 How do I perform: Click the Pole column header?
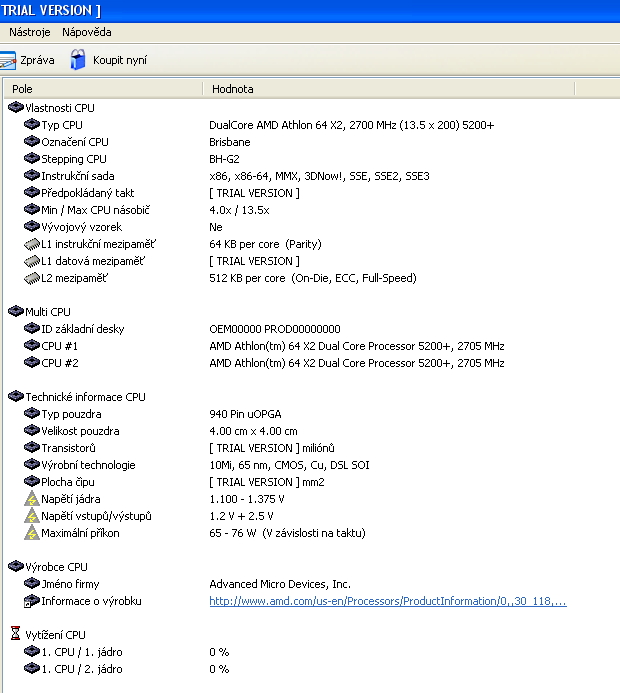(x=103, y=89)
